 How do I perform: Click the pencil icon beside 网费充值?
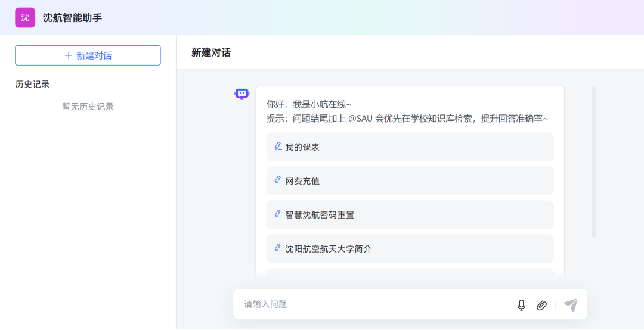pos(278,180)
